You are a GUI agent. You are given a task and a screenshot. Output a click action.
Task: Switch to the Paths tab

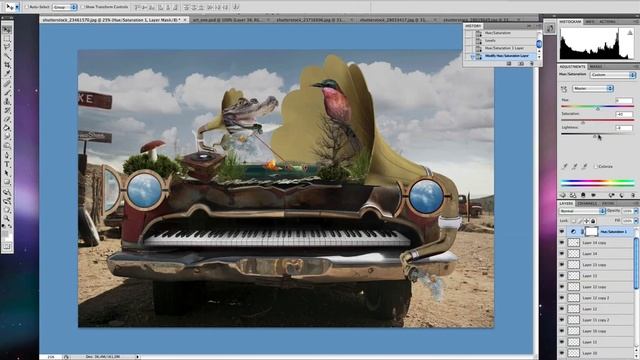(x=608, y=203)
